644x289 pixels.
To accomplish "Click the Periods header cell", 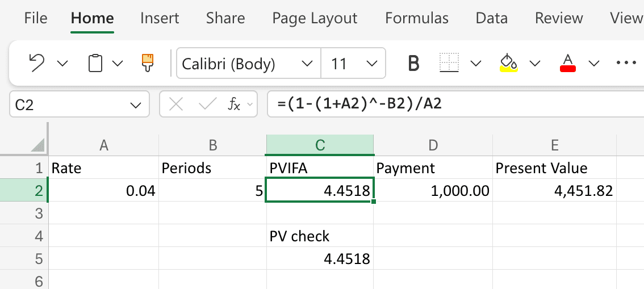I will (x=212, y=167).
